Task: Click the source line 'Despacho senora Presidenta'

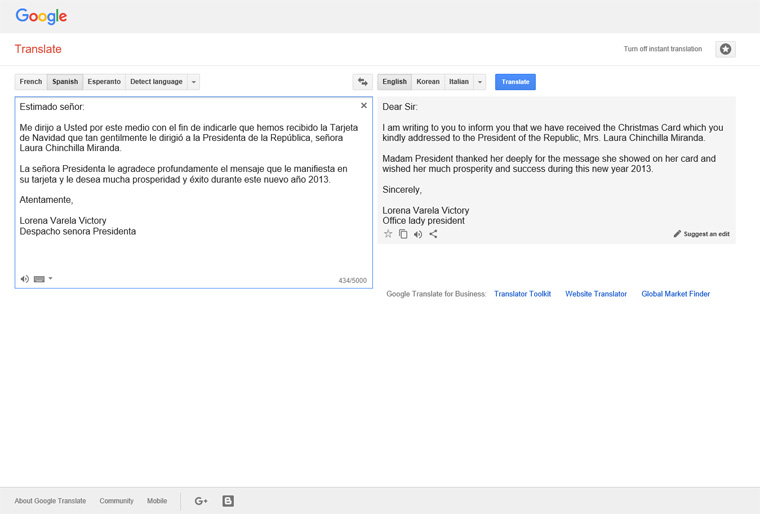Action: coord(78,231)
